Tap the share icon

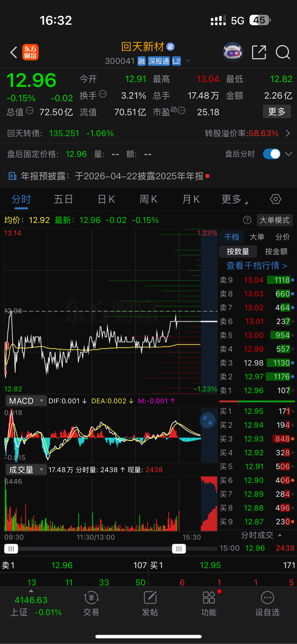259,52
